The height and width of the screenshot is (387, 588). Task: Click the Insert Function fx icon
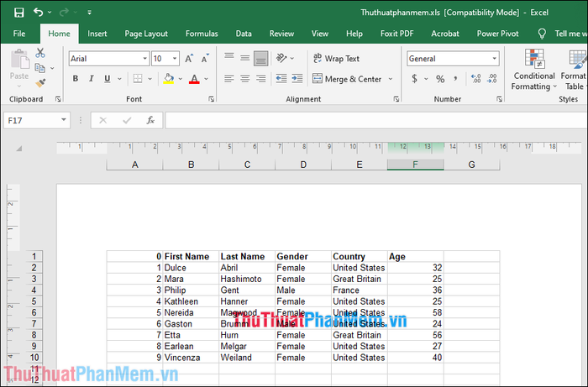150,120
